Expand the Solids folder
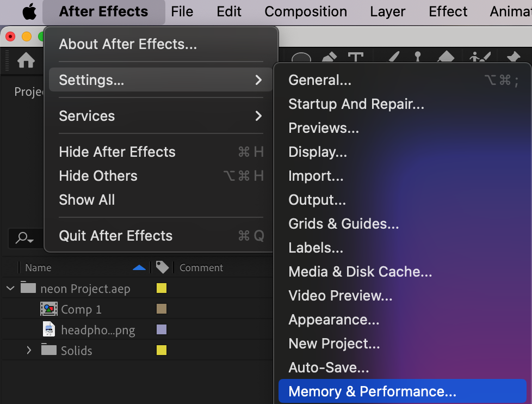This screenshot has height=404, width=532. click(29, 350)
